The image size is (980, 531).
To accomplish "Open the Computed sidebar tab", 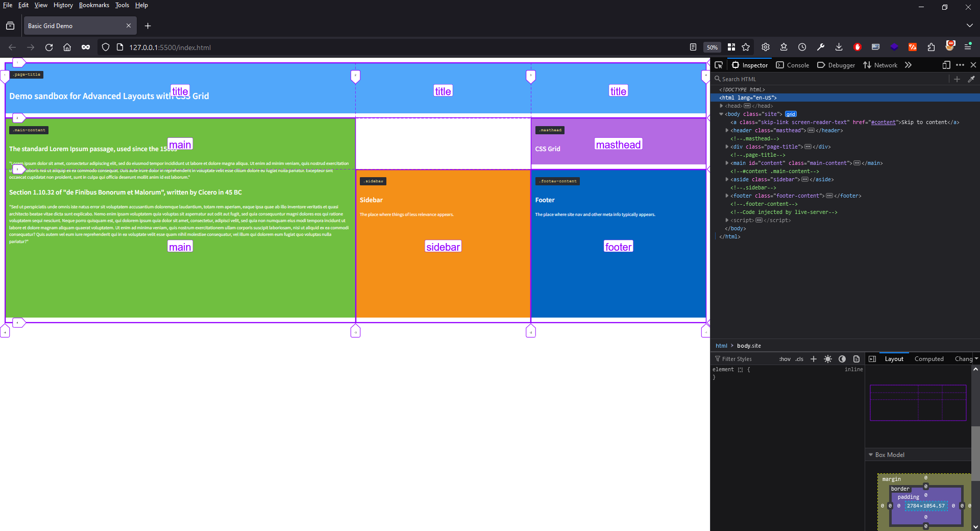I will click(929, 359).
